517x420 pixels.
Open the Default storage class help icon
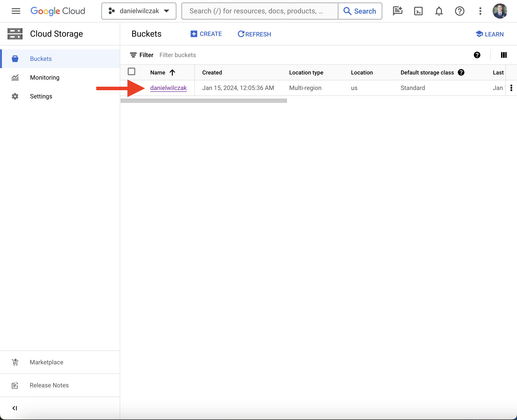coord(461,72)
